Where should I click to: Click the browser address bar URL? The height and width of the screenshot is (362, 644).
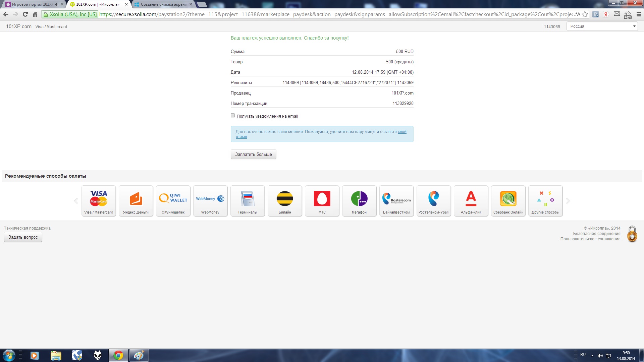point(335,14)
